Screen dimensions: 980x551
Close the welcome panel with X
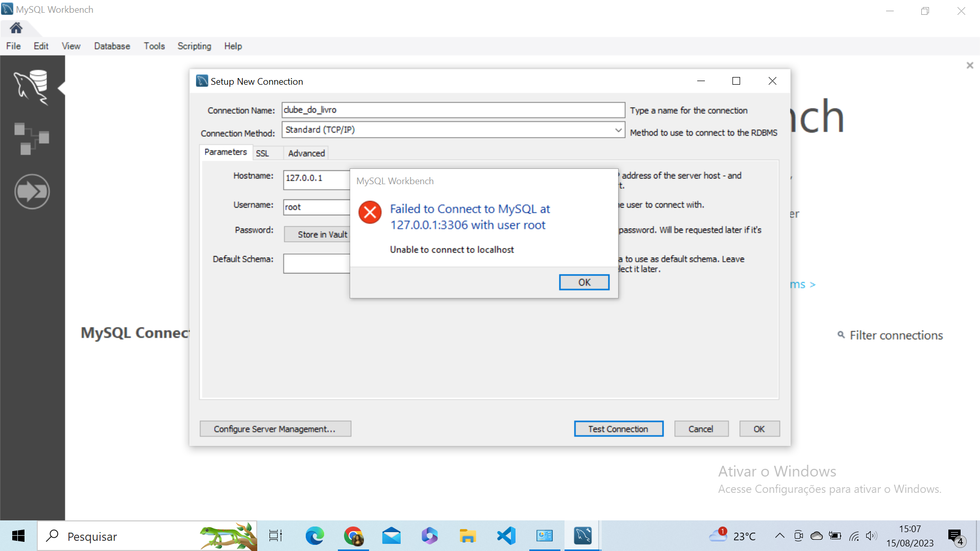click(x=970, y=65)
